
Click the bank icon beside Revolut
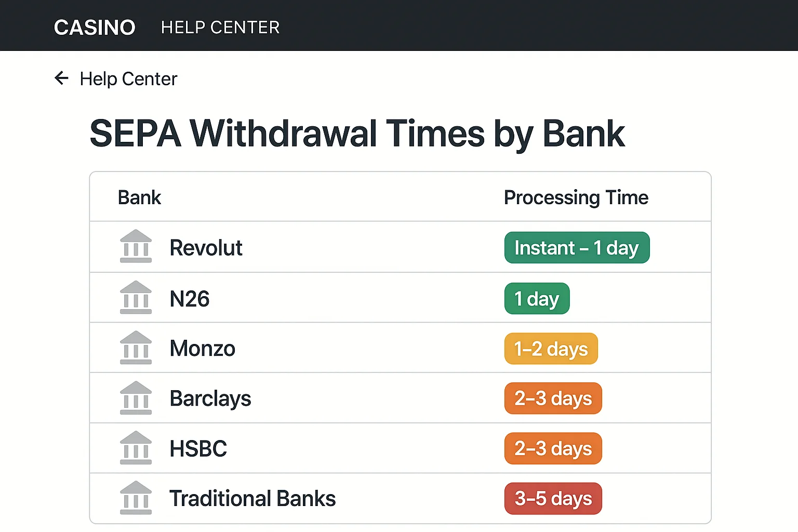[136, 246]
